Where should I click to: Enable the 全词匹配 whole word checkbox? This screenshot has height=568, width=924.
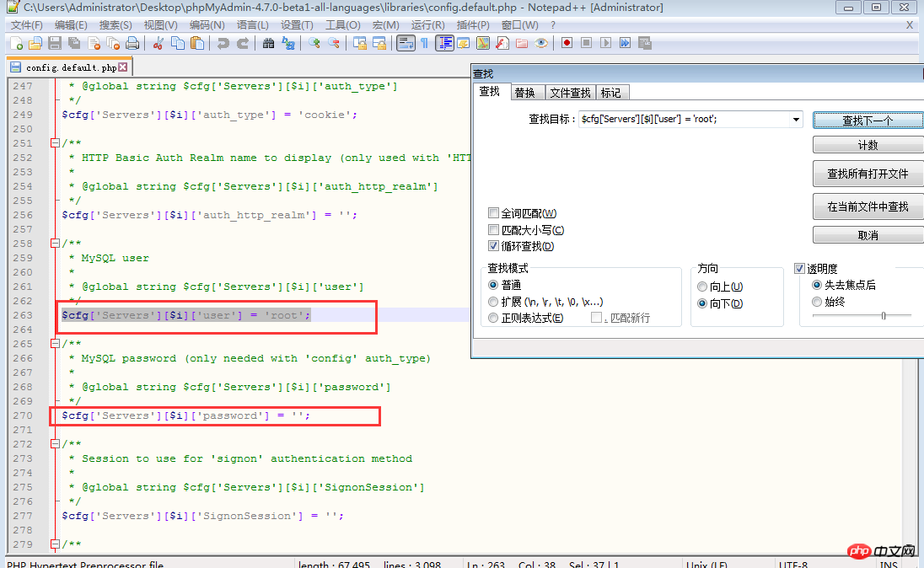pyautogui.click(x=494, y=213)
